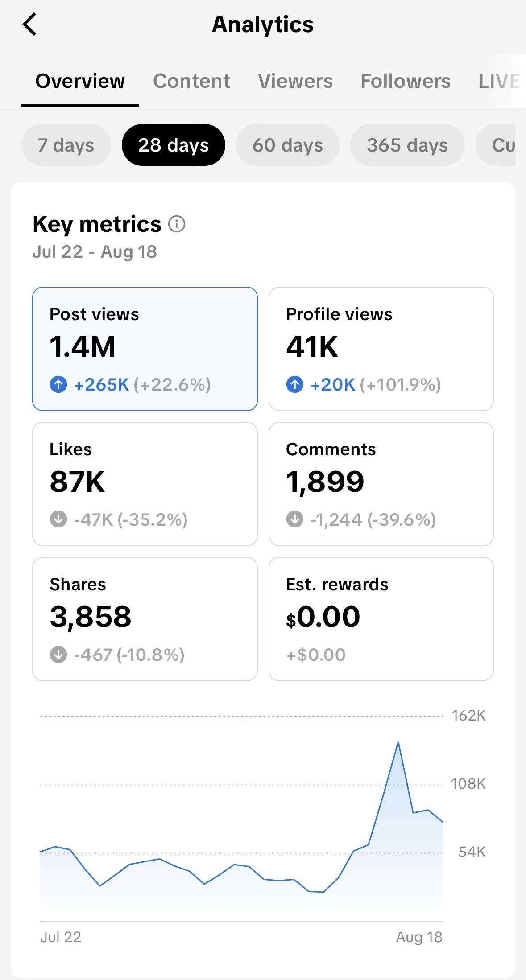The height and width of the screenshot is (980, 526).
Task: Click the +20K (+101.9%) change text
Action: point(376,384)
